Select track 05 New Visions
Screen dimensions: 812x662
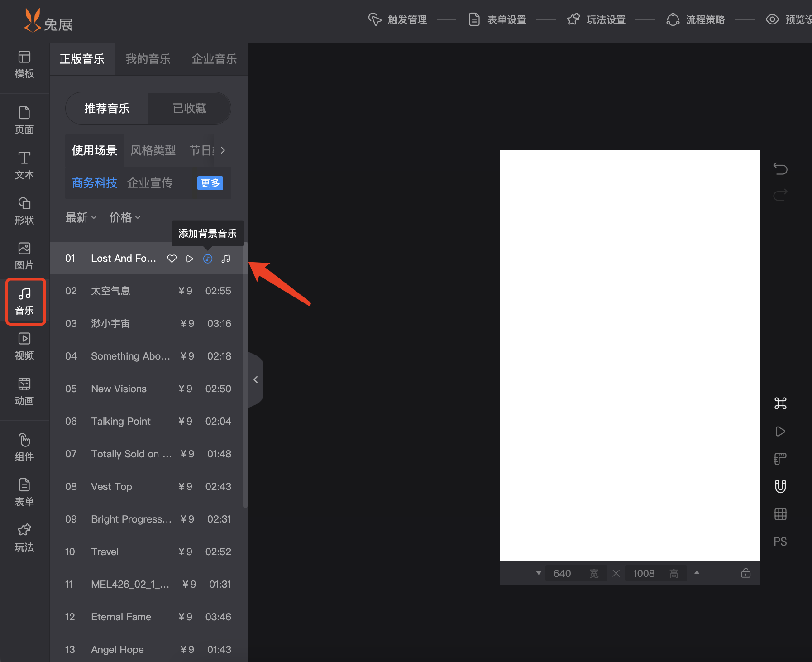pos(148,389)
